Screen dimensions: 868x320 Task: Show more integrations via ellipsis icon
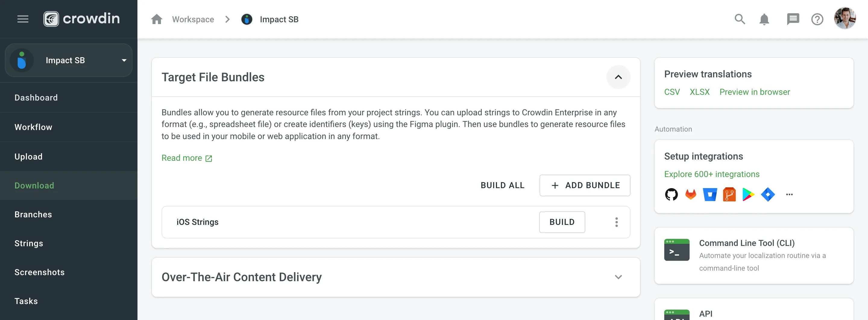(x=789, y=194)
